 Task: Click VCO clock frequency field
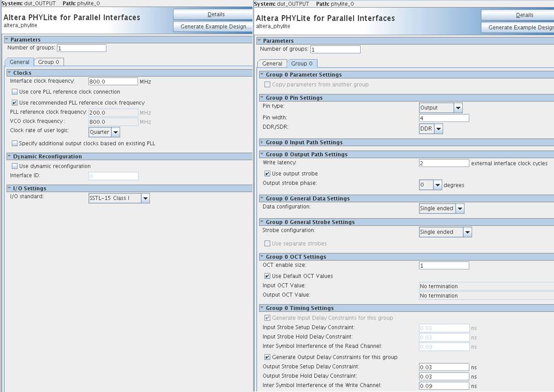[x=113, y=122]
